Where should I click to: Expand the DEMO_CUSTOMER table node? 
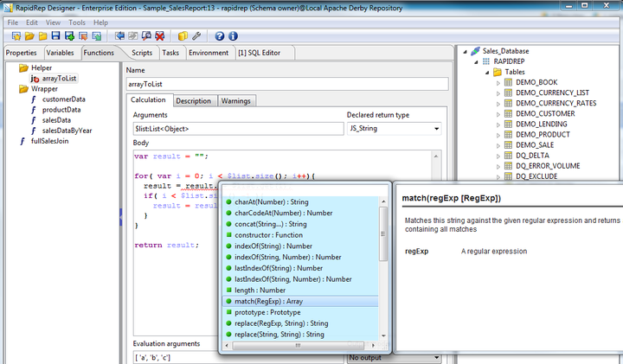coord(498,114)
